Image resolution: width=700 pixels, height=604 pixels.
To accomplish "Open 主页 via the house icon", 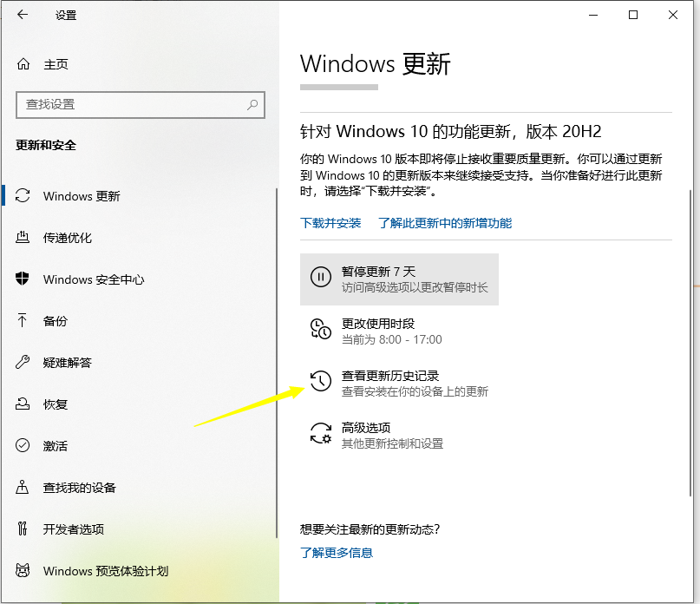I will click(x=24, y=63).
